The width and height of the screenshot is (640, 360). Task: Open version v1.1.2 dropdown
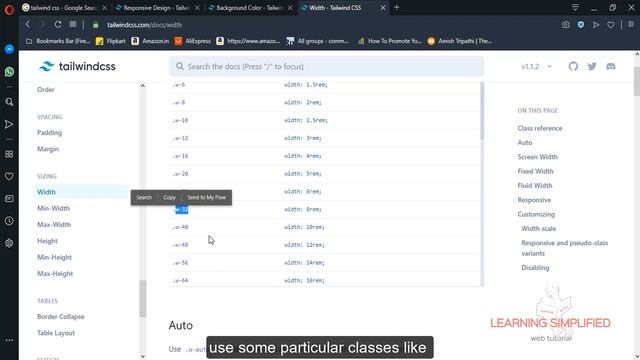[x=536, y=67]
